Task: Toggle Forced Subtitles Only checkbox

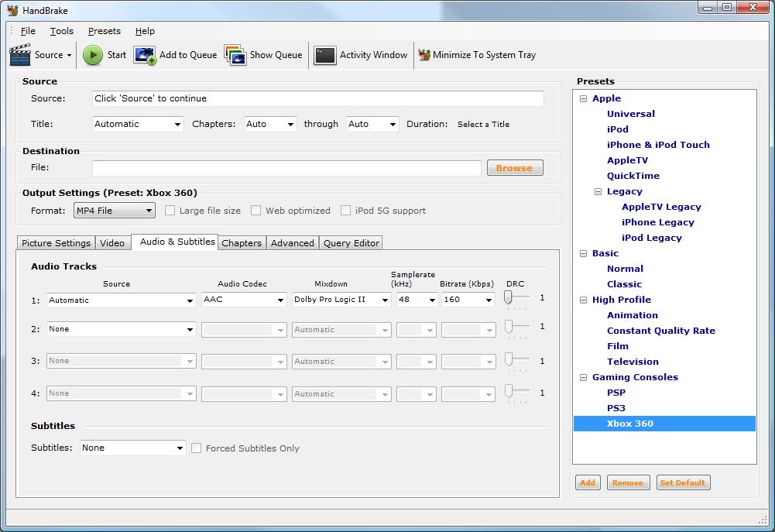Action: pos(196,448)
